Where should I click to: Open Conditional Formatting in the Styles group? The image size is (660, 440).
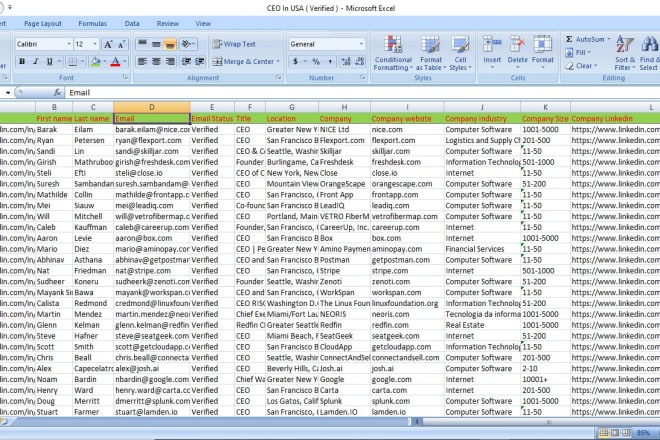coord(393,53)
